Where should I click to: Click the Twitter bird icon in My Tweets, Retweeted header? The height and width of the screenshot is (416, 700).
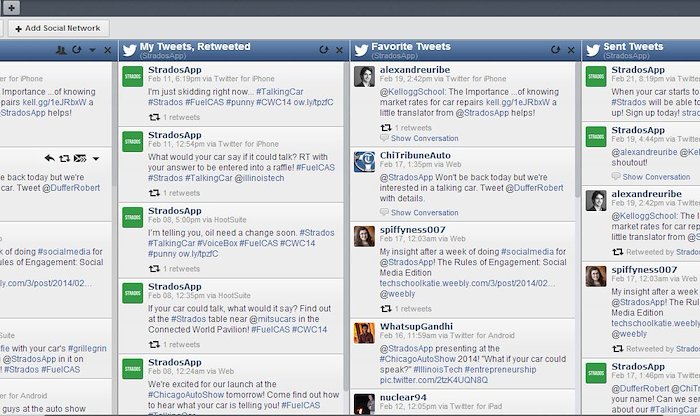click(129, 50)
